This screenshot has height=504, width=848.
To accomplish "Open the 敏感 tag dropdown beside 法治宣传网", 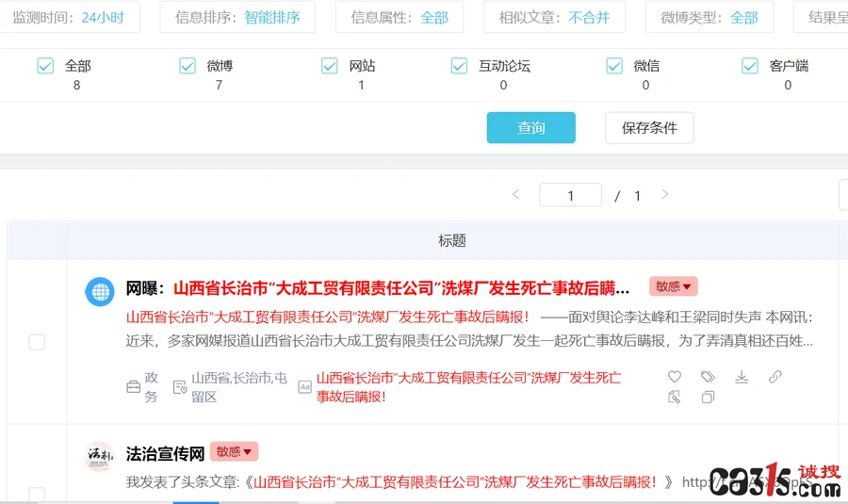I will click(x=235, y=451).
